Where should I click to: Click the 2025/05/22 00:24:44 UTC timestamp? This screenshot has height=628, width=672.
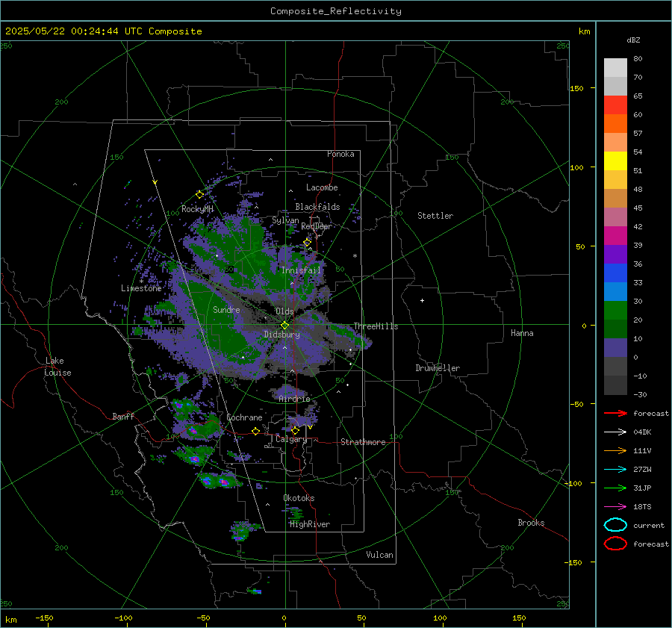pos(73,31)
